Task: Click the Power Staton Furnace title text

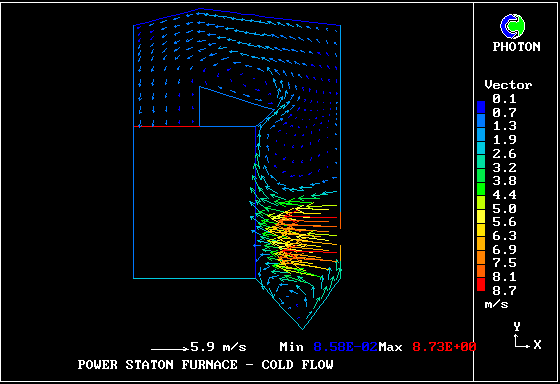Action: pos(206,365)
